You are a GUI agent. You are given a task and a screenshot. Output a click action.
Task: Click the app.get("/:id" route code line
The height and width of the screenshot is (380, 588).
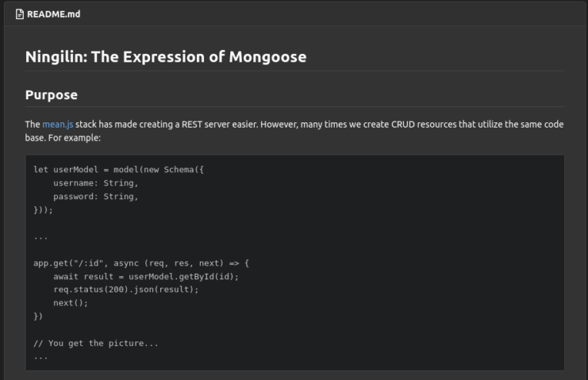(141, 263)
